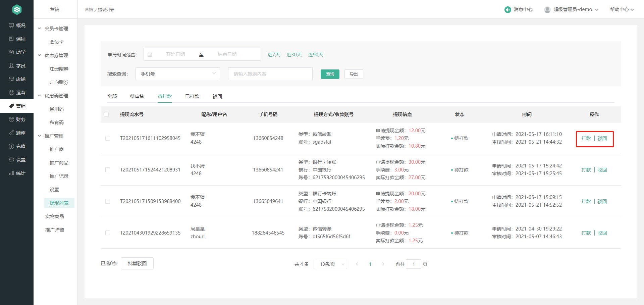Switch to the 已打款 tab
The width and height of the screenshot is (644, 305).
[x=192, y=96]
